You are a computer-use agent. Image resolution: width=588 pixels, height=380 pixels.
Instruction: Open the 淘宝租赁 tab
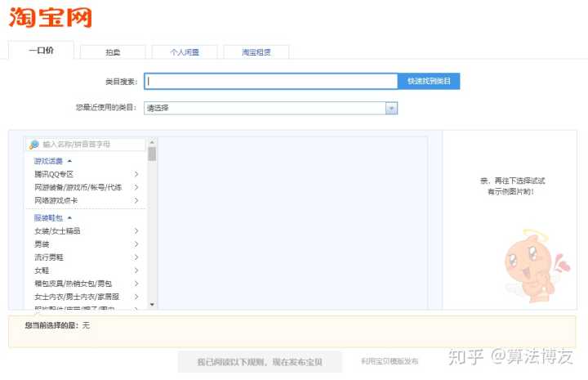pyautogui.click(x=256, y=52)
